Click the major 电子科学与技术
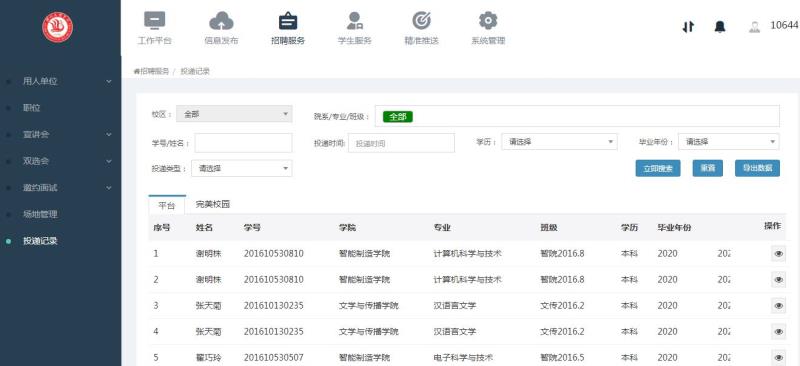 (463, 358)
